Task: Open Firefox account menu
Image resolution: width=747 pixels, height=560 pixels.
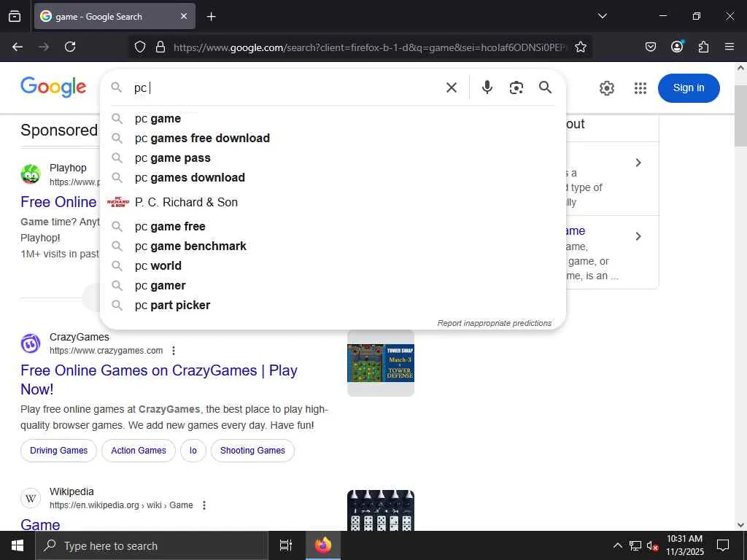Action: point(677,46)
